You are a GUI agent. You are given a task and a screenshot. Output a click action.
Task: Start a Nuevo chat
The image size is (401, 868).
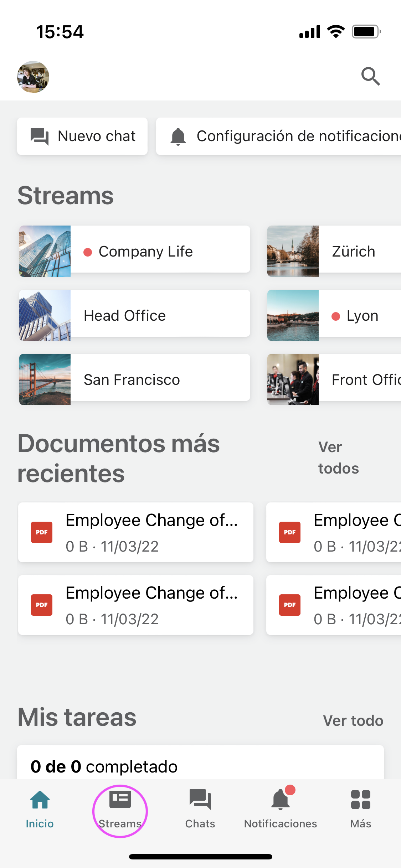pos(82,136)
